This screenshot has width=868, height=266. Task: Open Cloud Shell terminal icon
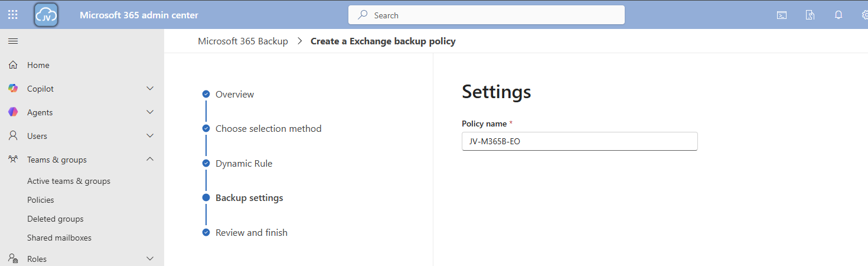pyautogui.click(x=781, y=15)
